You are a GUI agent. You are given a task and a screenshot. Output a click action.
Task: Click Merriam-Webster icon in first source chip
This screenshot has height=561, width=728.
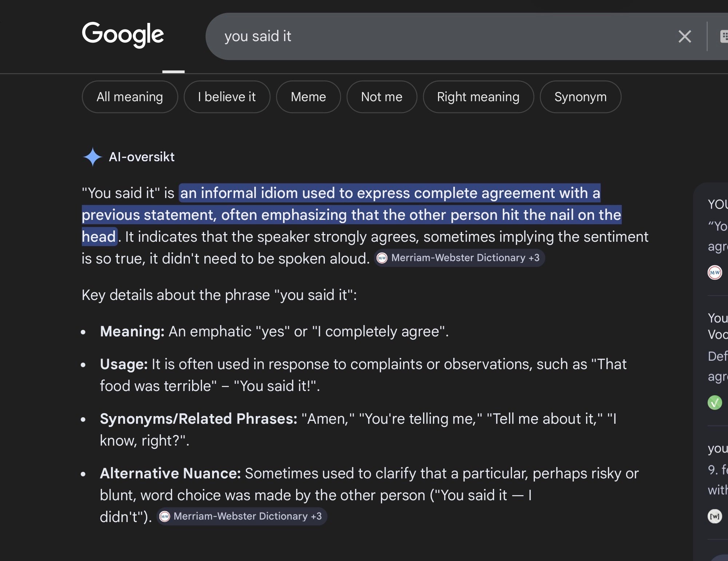(382, 258)
